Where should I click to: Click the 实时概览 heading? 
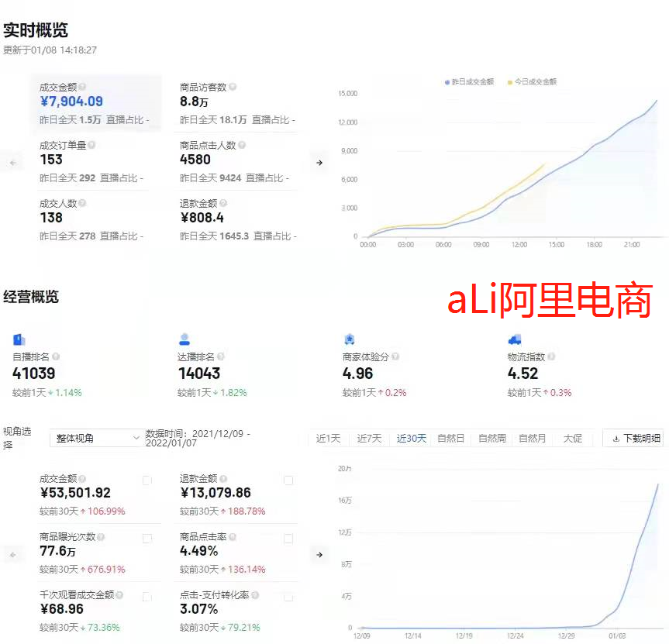click(x=36, y=30)
